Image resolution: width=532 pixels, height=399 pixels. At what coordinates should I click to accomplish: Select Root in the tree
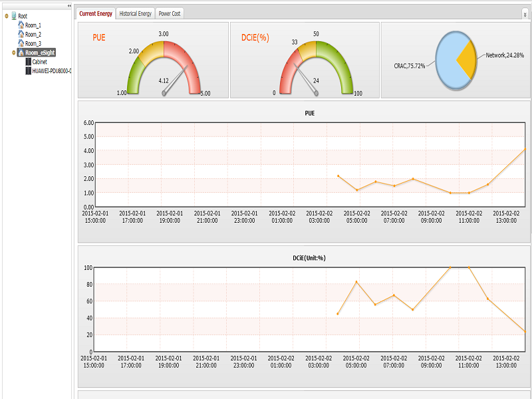23,16
